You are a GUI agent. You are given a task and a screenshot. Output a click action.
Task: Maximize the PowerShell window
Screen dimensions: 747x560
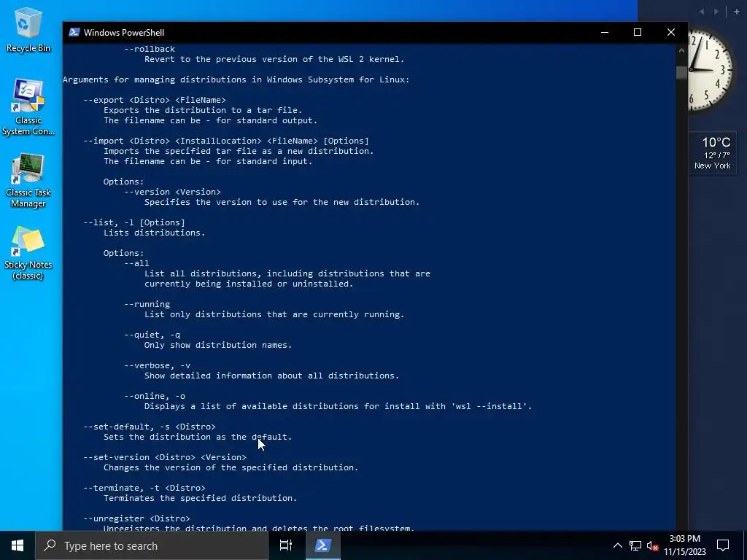(638, 32)
